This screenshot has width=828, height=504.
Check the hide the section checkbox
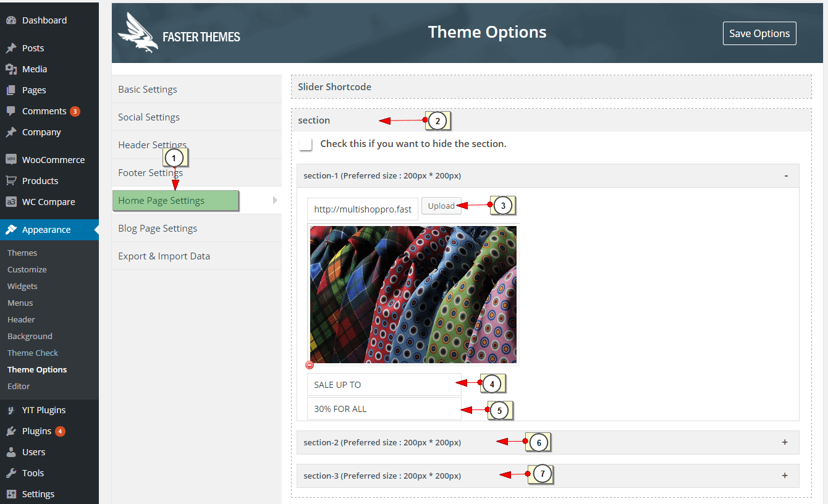pyautogui.click(x=305, y=144)
